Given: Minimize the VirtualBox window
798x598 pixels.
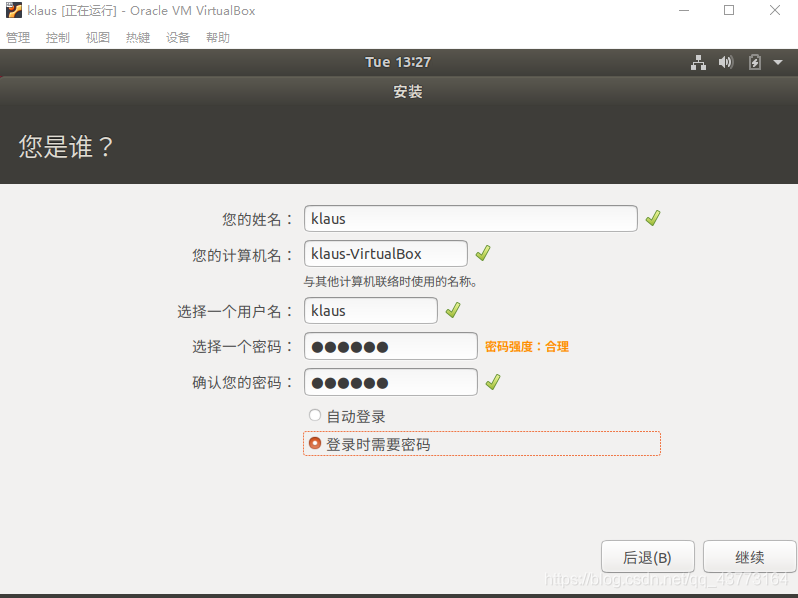Looking at the screenshot, I should click(x=684, y=10).
